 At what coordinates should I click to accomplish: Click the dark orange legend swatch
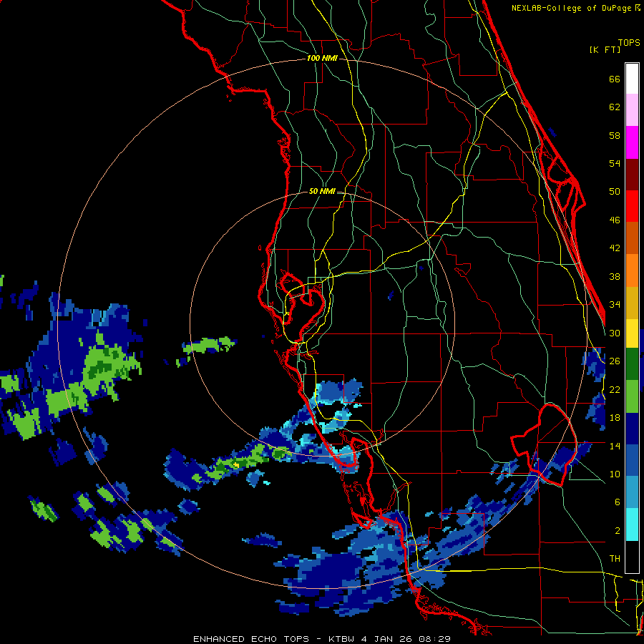point(632,238)
